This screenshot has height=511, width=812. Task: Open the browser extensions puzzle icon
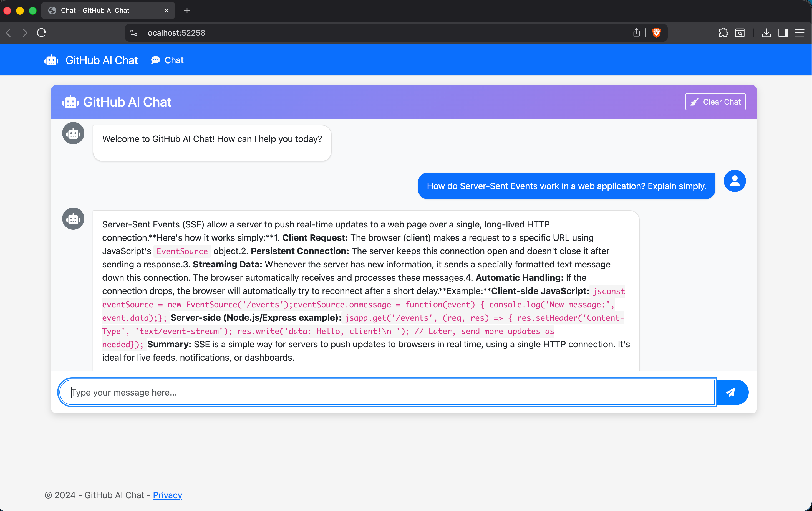723,33
